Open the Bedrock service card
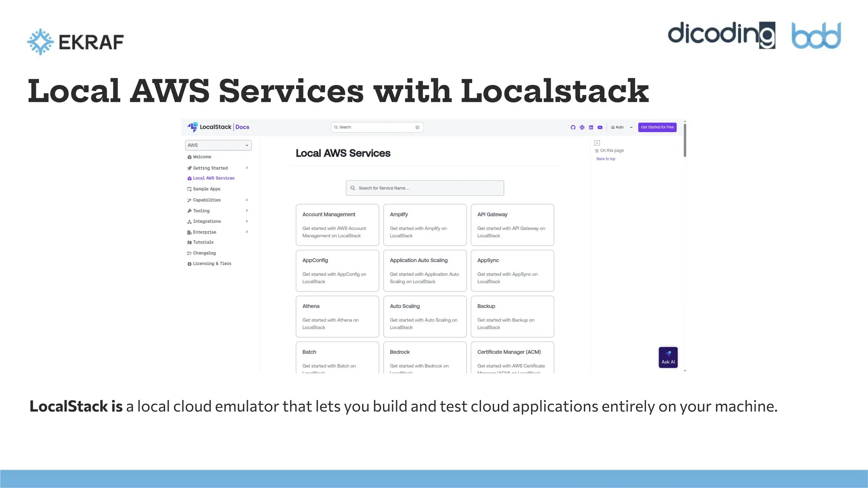 425,358
